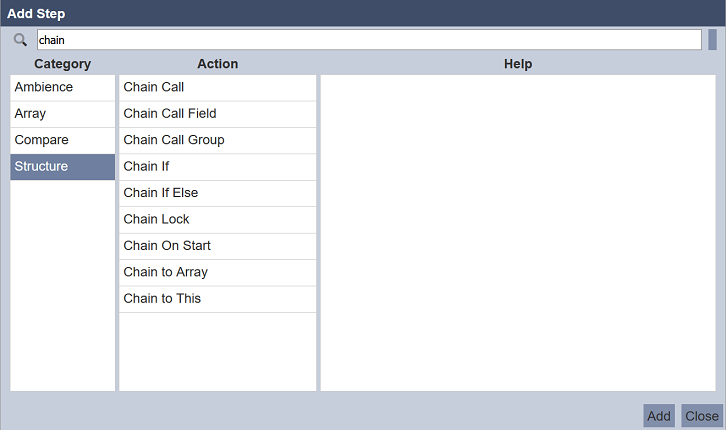Select the Chain to Array action

click(217, 272)
